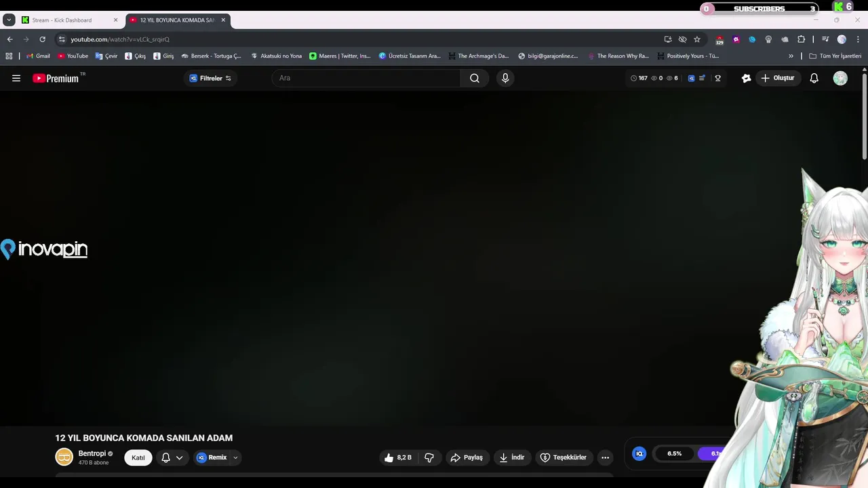
Task: Open media controls music-note icon
Action: [825, 39]
